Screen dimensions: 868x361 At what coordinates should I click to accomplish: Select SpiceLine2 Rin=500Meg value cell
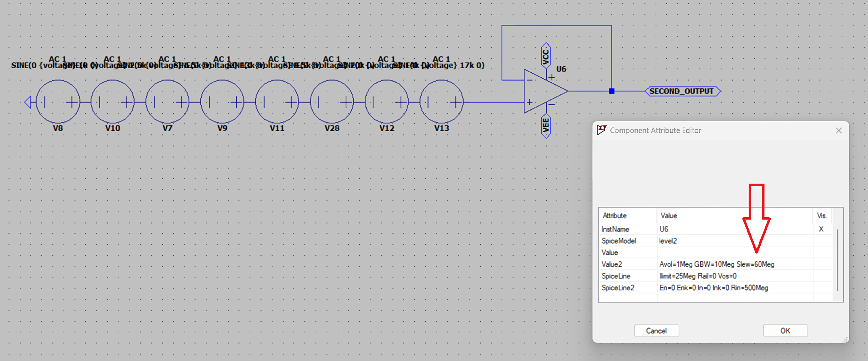tap(735, 288)
